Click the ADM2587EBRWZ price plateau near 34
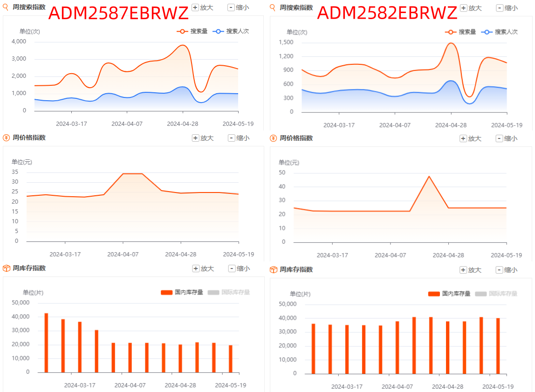The height and width of the screenshot is (392, 535). point(133,174)
